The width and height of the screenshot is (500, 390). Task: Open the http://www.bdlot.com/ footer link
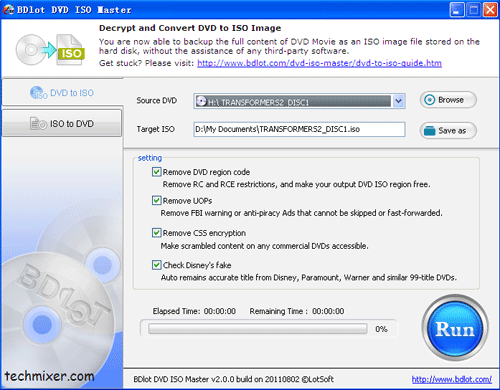pyautogui.click(x=452, y=379)
